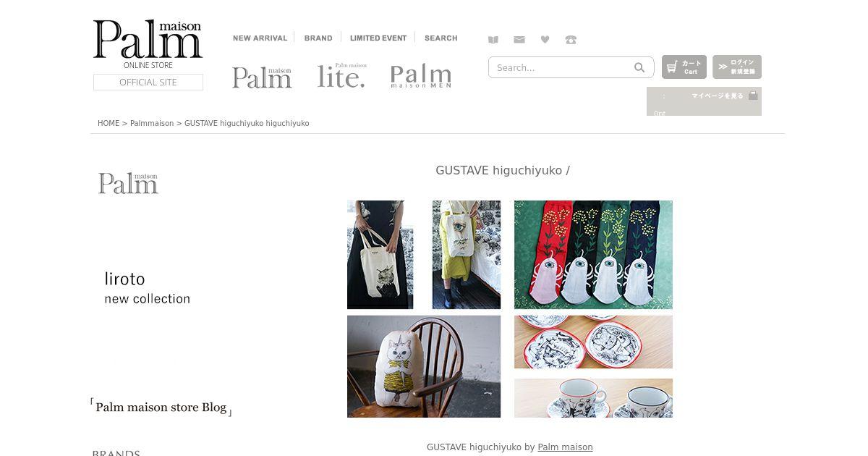Open the envelope mail contact icon

pyautogui.click(x=519, y=40)
